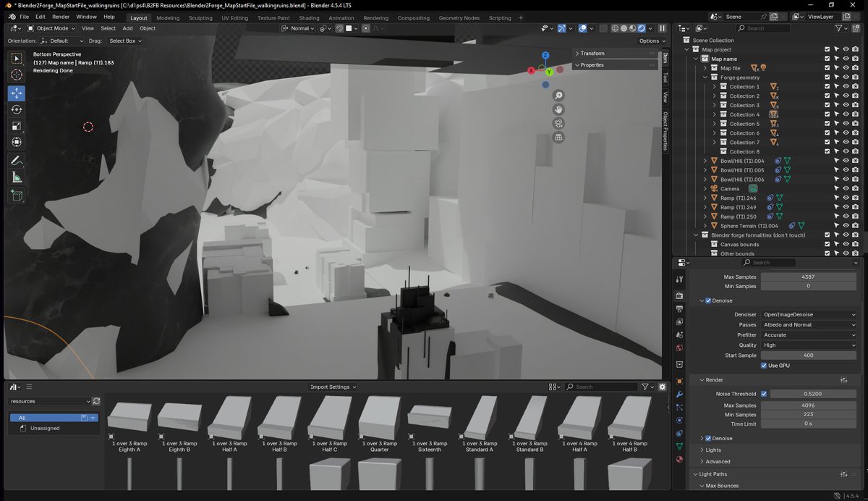Disable Ramp (TI).246 in renders
The height and width of the screenshot is (501, 868).
(x=855, y=198)
